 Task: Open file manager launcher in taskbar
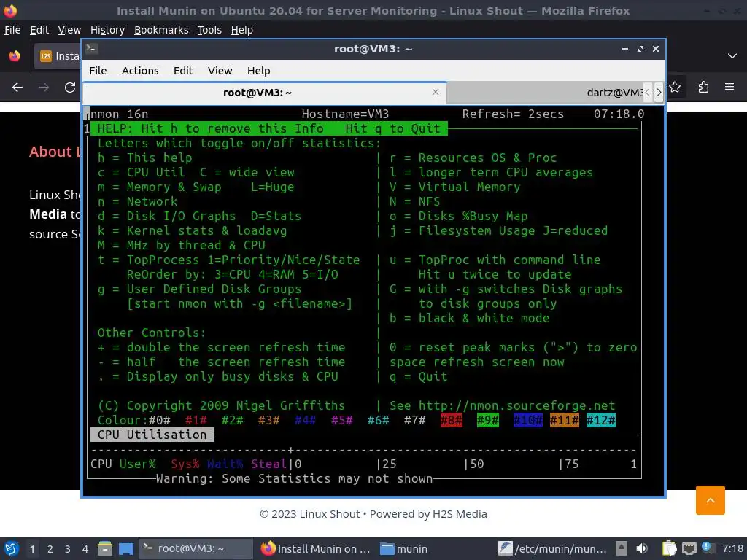105,549
